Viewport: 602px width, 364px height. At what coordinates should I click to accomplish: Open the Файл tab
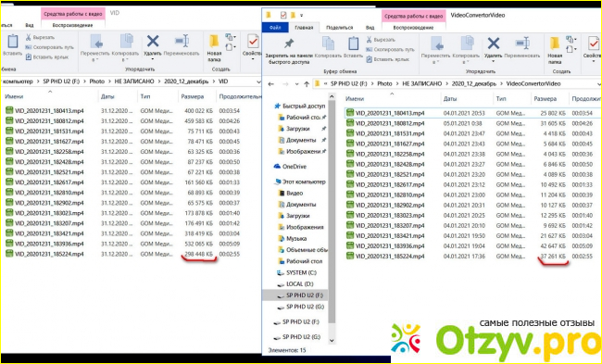275,27
